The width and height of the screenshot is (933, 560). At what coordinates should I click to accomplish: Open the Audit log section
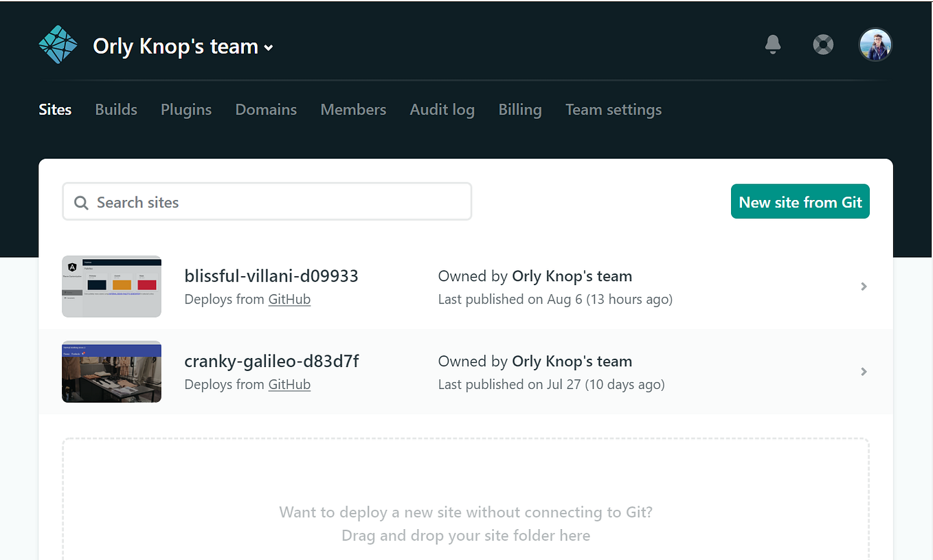click(442, 109)
